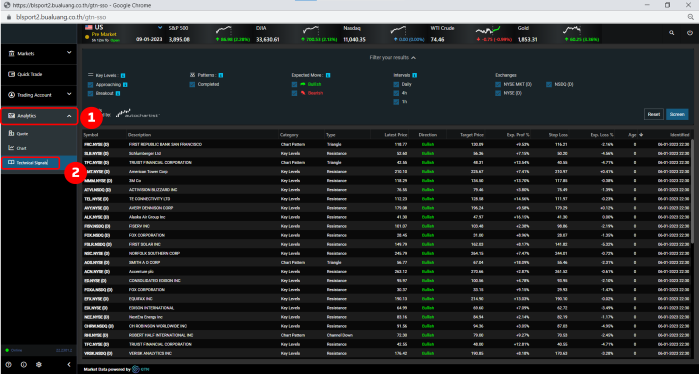The width and height of the screenshot is (699, 374).
Task: Toggle the Daily interval checkbox
Action: [396, 84]
